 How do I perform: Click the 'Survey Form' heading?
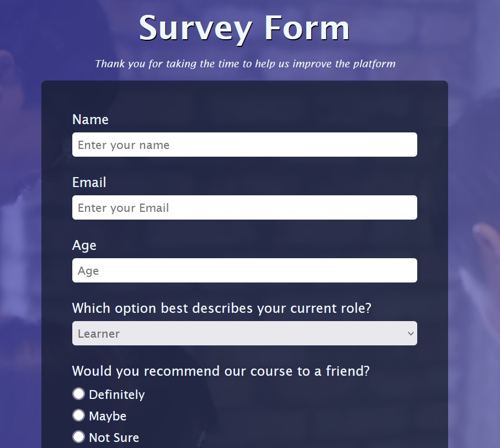pos(244,29)
